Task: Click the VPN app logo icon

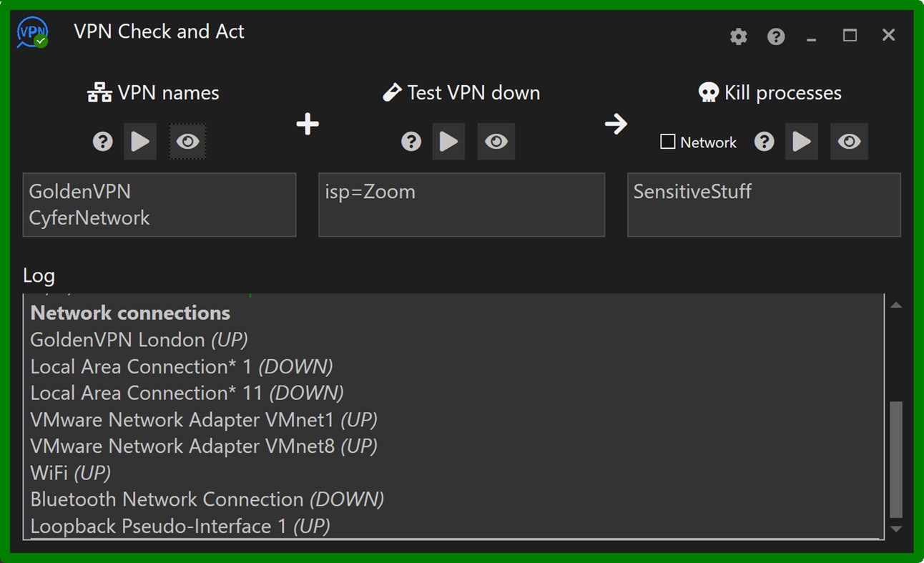Action: coord(33,33)
